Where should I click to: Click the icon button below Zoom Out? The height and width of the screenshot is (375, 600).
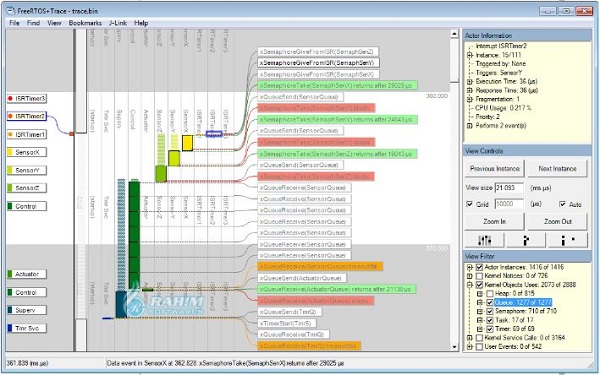567,240
